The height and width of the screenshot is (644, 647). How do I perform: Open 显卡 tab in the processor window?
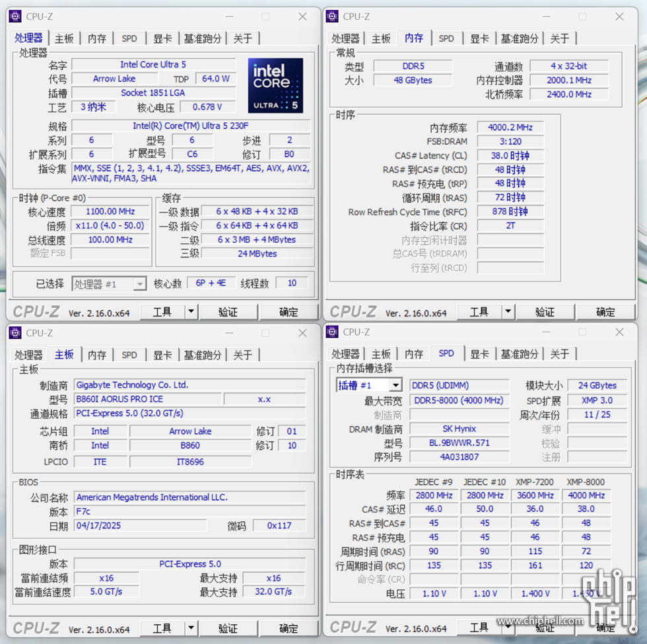(x=162, y=39)
